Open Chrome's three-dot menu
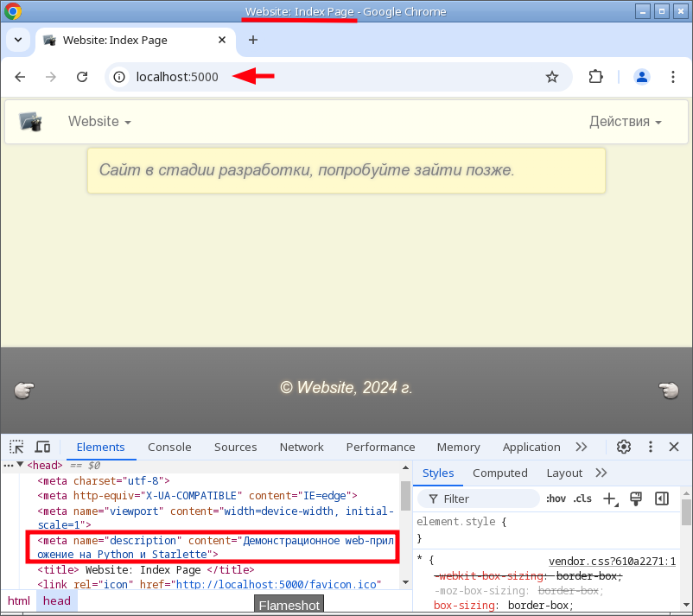 point(672,78)
